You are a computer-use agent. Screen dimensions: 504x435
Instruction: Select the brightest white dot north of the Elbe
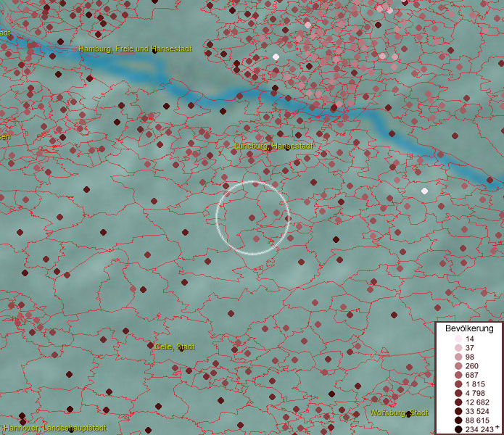[276, 57]
